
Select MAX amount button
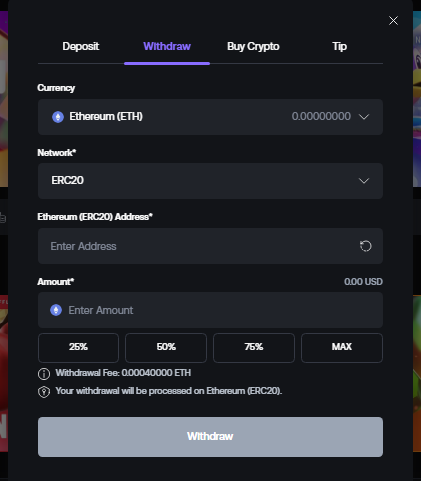[342, 347]
